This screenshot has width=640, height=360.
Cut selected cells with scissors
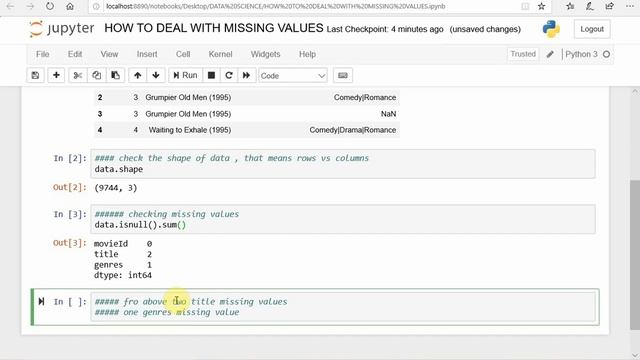tap(78, 76)
